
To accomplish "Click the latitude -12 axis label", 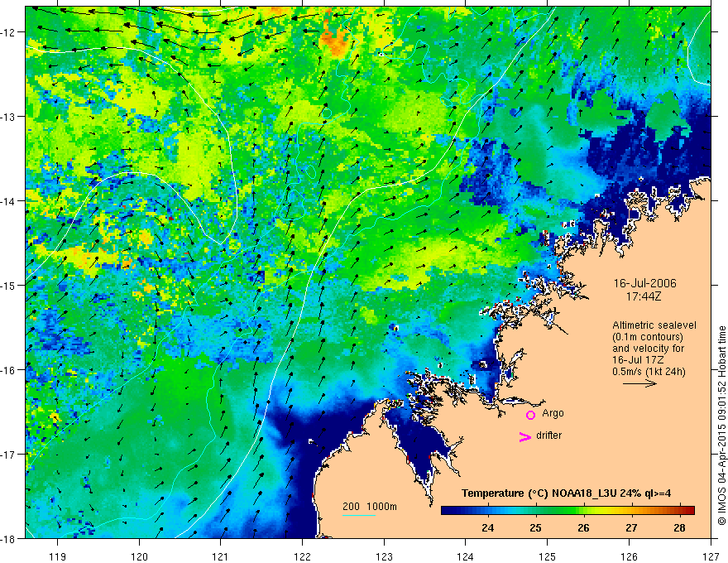I will (x=9, y=32).
